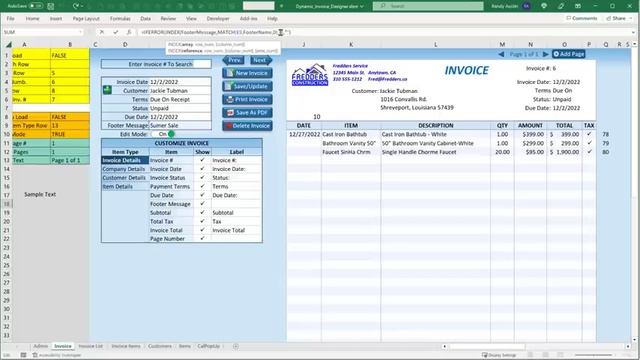Open the Help ribbon tab
Screen dimensions: 640x360
point(272,18)
